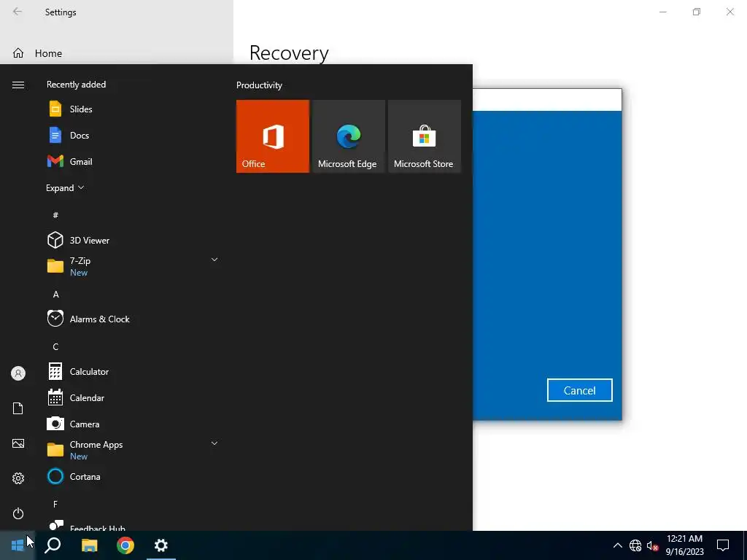
Task: Open Feedback Hub app
Action: [133, 525]
